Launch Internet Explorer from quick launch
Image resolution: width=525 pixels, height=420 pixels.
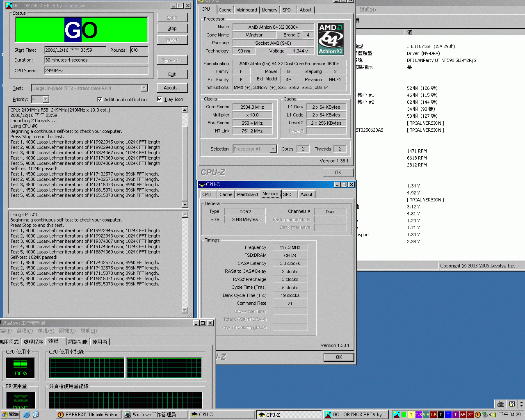pyautogui.click(x=27, y=415)
